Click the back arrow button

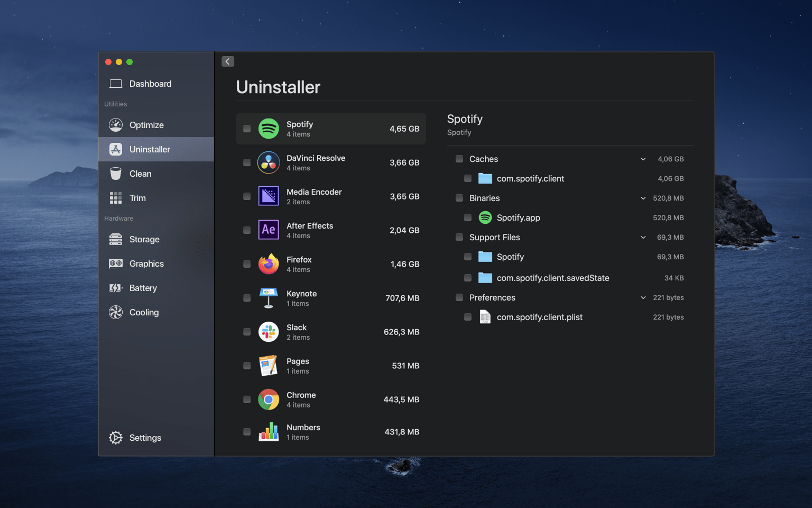[228, 61]
